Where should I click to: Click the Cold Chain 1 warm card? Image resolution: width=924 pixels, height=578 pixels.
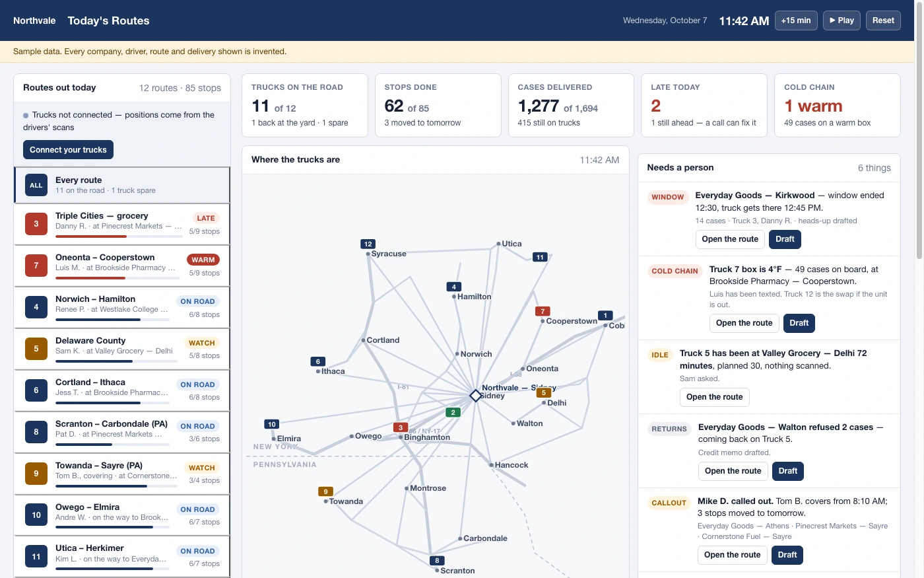pyautogui.click(x=838, y=106)
